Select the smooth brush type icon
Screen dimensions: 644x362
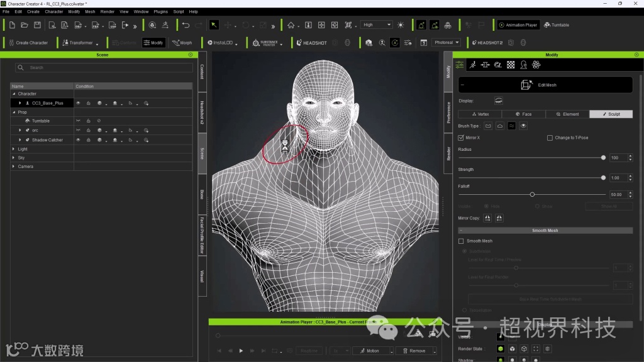(511, 126)
